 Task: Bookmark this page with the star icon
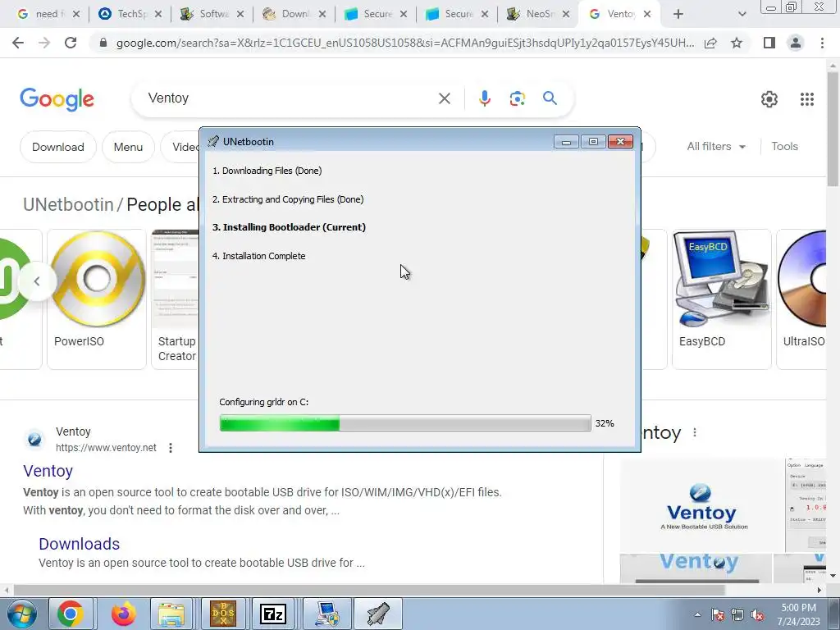pos(737,43)
